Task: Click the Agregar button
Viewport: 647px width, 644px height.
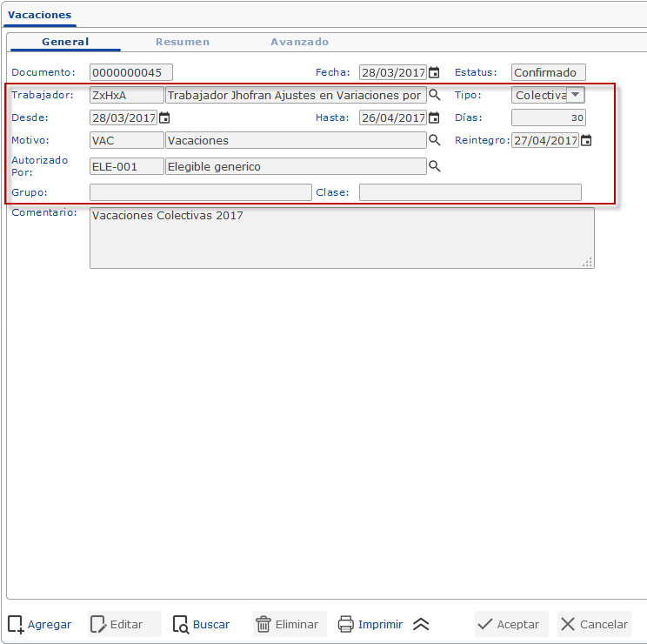Action: (40, 624)
